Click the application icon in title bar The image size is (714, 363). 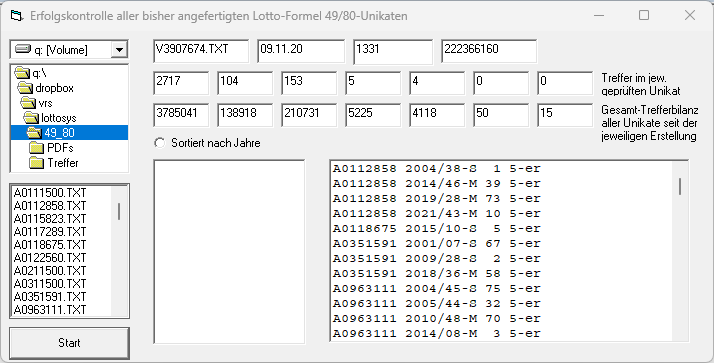(x=16, y=16)
